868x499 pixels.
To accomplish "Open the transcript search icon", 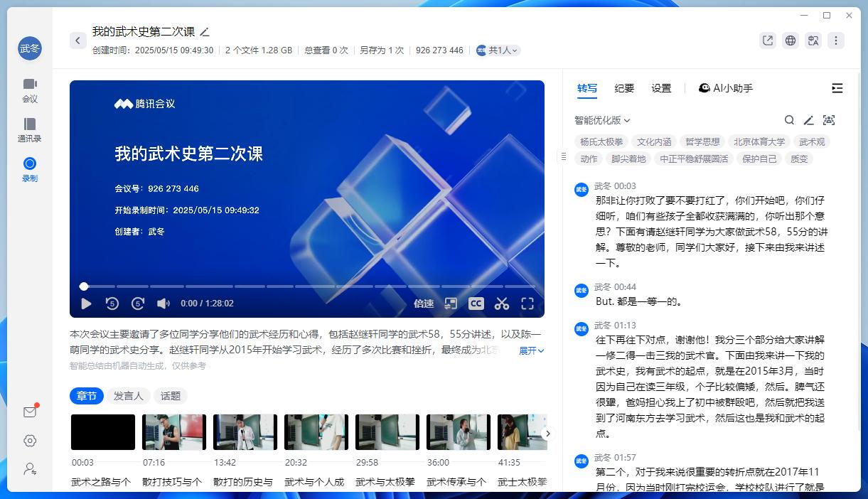I will point(789,120).
